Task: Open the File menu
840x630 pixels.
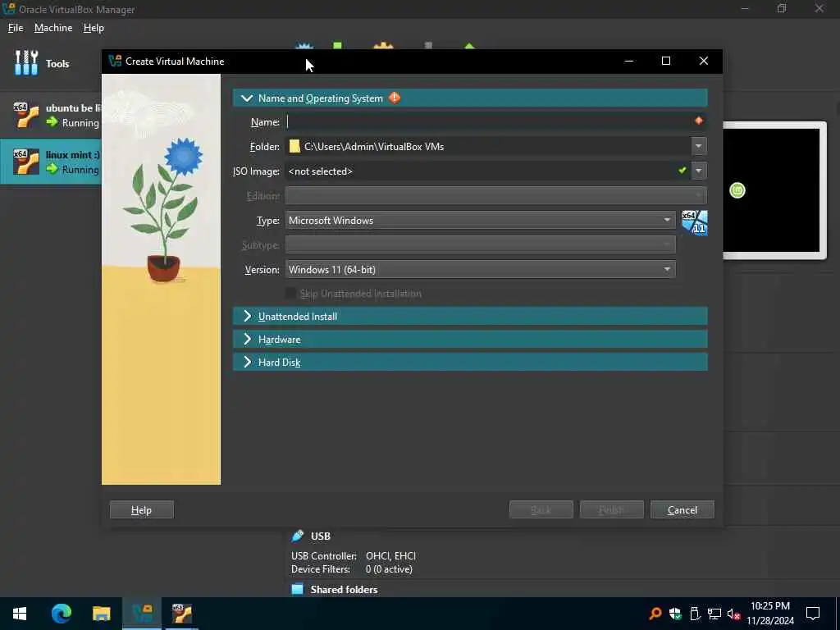Action: point(16,28)
